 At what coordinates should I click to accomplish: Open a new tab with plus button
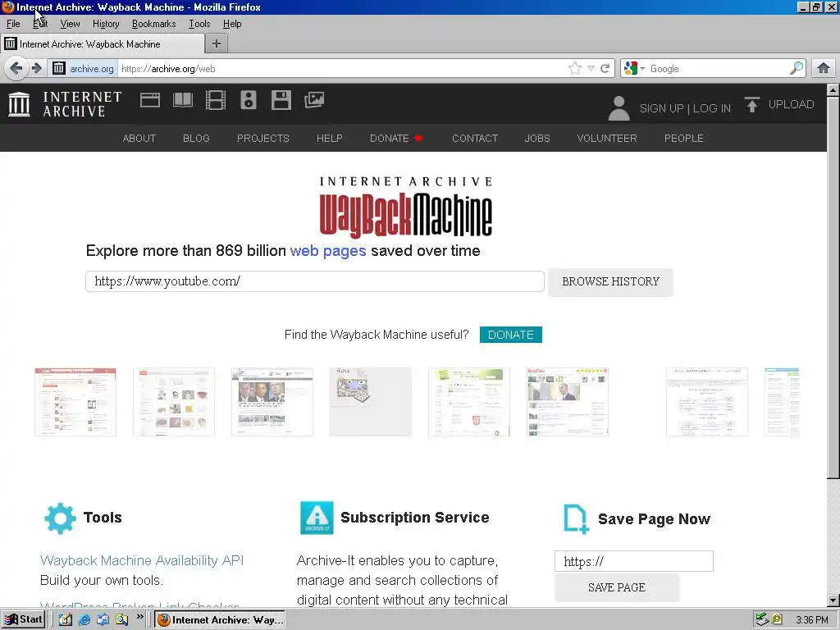pos(217,44)
